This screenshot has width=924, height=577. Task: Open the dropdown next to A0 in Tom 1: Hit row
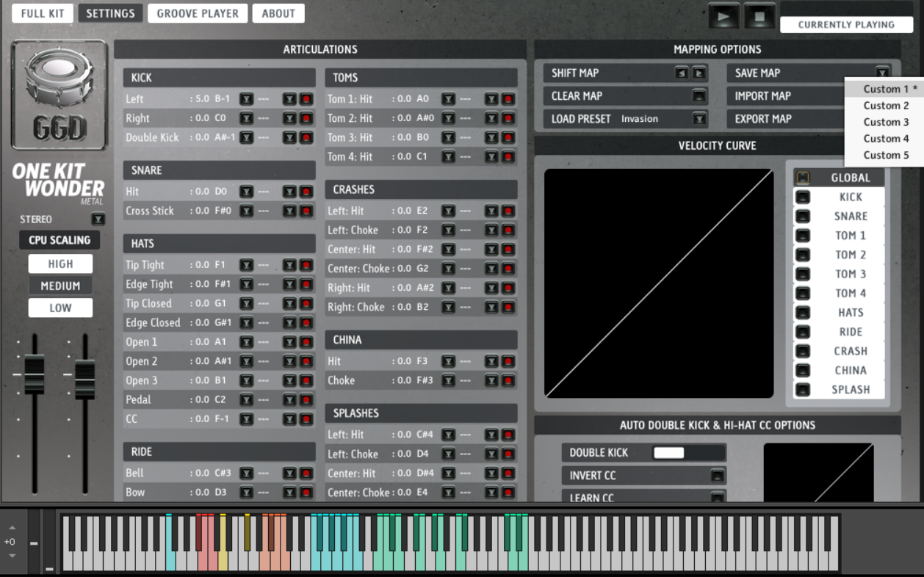pos(448,98)
